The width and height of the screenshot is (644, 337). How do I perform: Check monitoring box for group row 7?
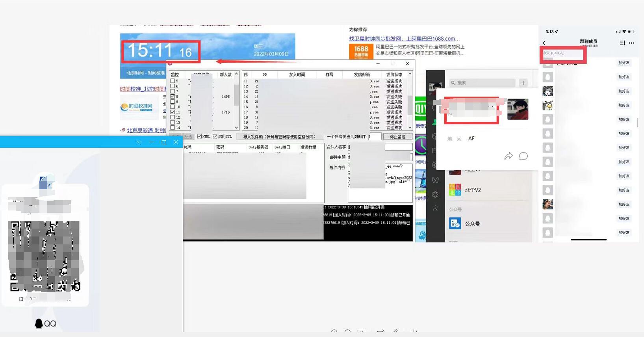click(x=173, y=91)
